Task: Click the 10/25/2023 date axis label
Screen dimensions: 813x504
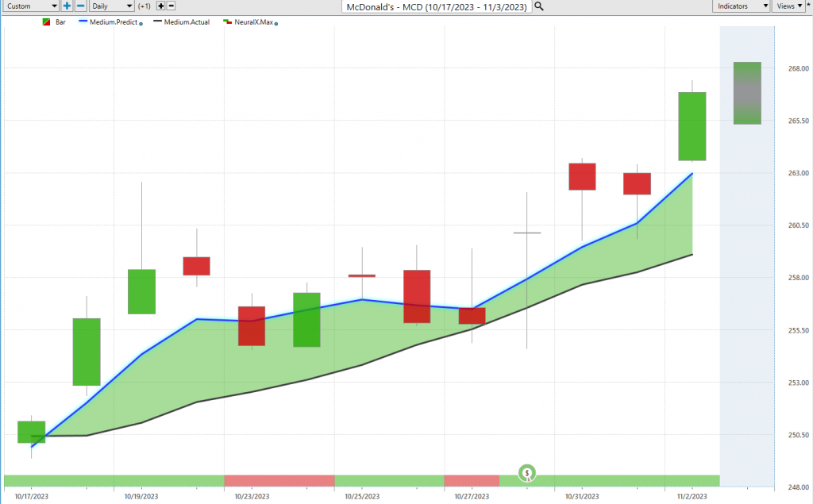Action: click(x=362, y=497)
